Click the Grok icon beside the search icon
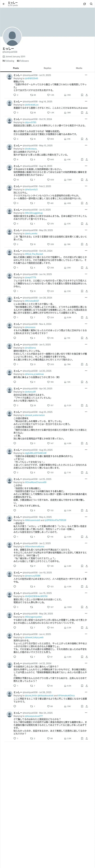Image resolution: width=95 pixels, height=868 pixels. [x=85, y=4]
